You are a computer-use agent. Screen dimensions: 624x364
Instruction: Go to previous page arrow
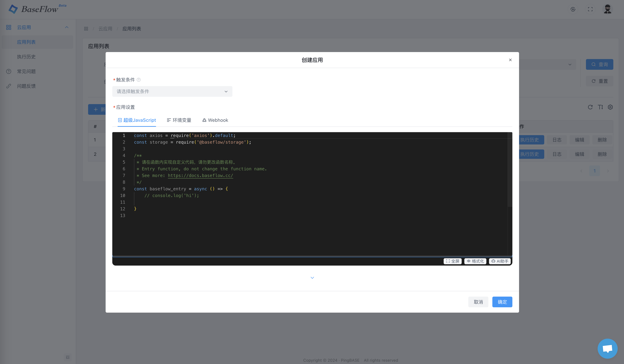[581, 171]
